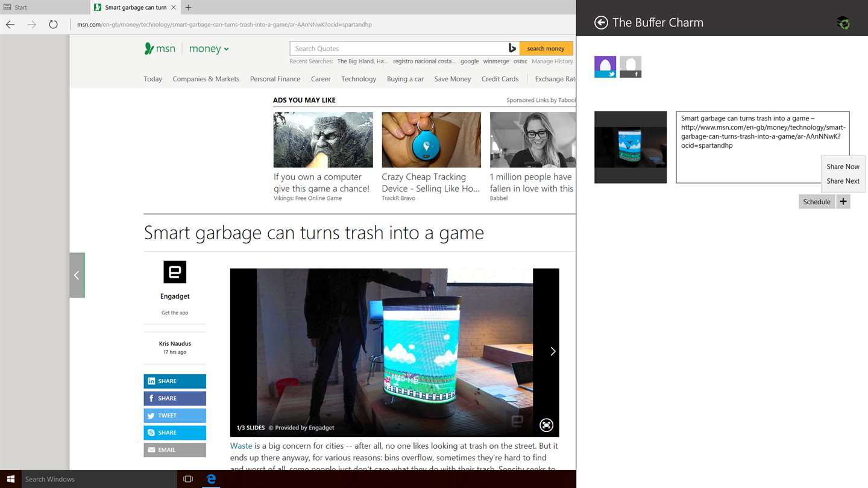This screenshot has width=868, height=488.
Task: Open the Buffer user avatar icon
Action: click(843, 23)
